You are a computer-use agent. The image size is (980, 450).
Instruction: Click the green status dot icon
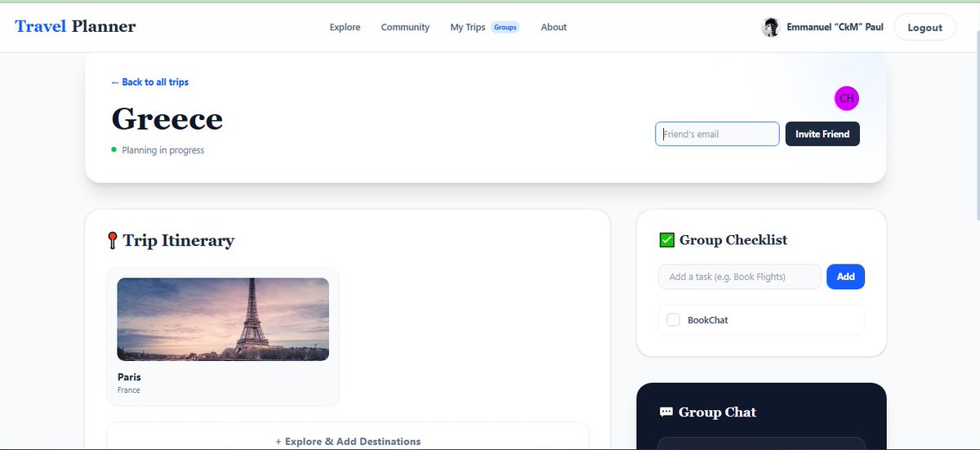(114, 149)
